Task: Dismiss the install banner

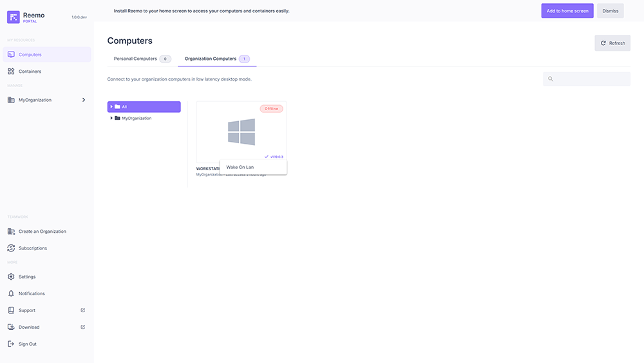Action: [610, 11]
